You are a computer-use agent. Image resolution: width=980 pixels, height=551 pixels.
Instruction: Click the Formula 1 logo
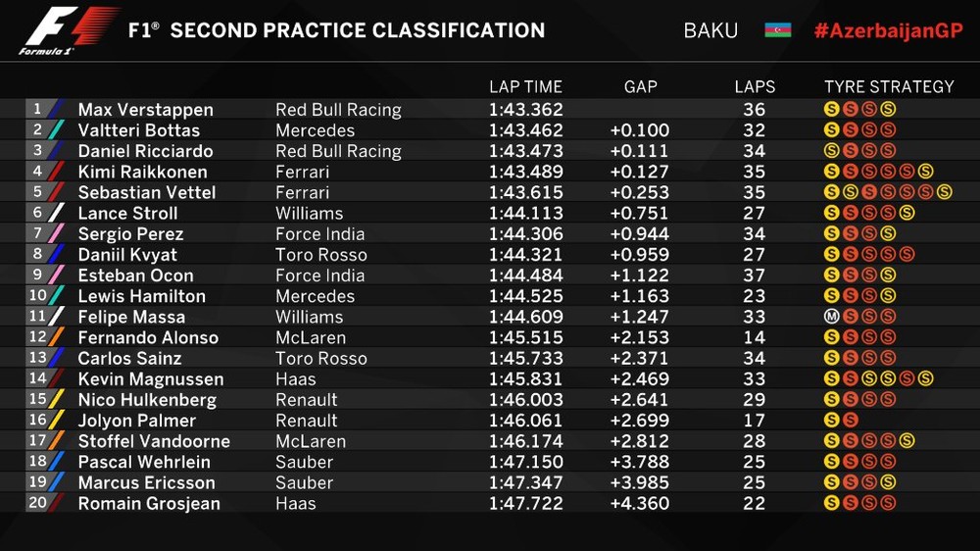pyautogui.click(x=69, y=30)
